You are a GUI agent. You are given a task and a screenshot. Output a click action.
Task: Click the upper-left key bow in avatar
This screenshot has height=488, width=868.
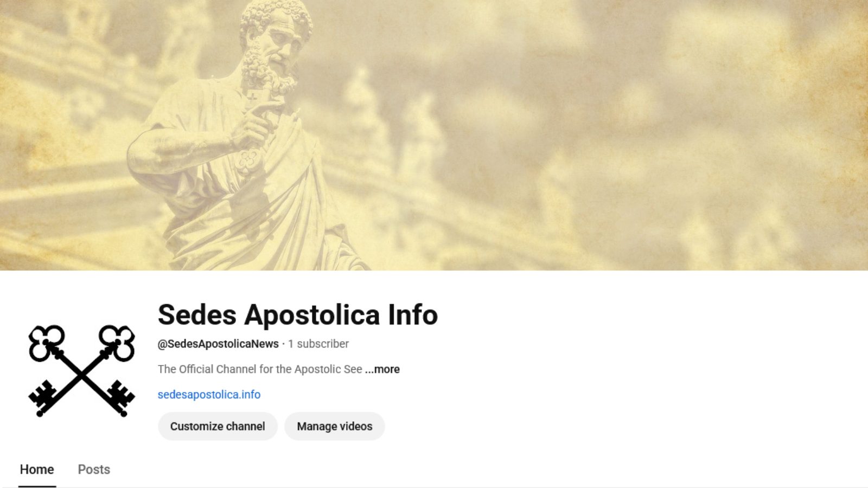tap(46, 343)
